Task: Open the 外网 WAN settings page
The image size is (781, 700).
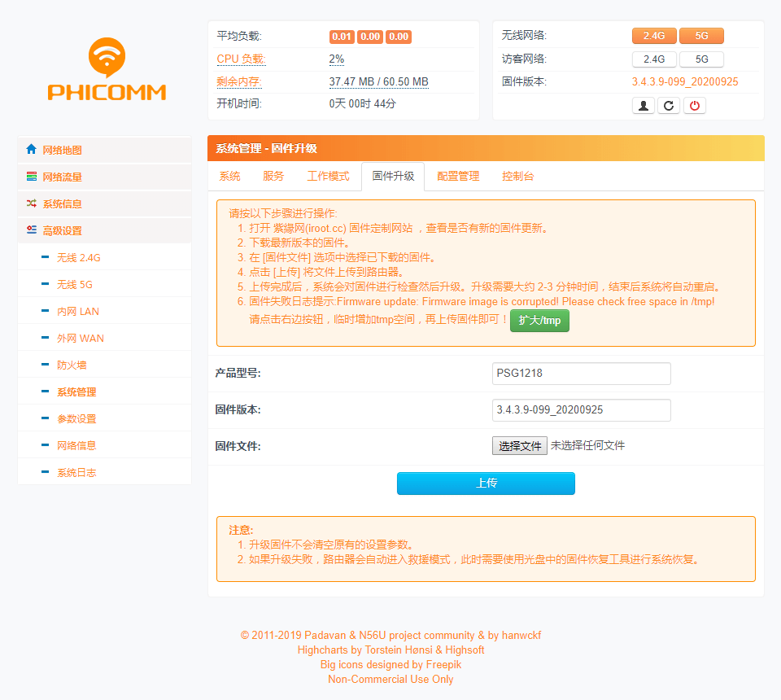Action: [105, 338]
